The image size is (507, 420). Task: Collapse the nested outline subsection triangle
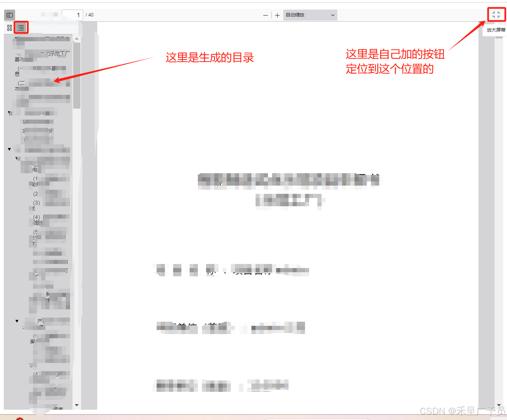click(16, 158)
